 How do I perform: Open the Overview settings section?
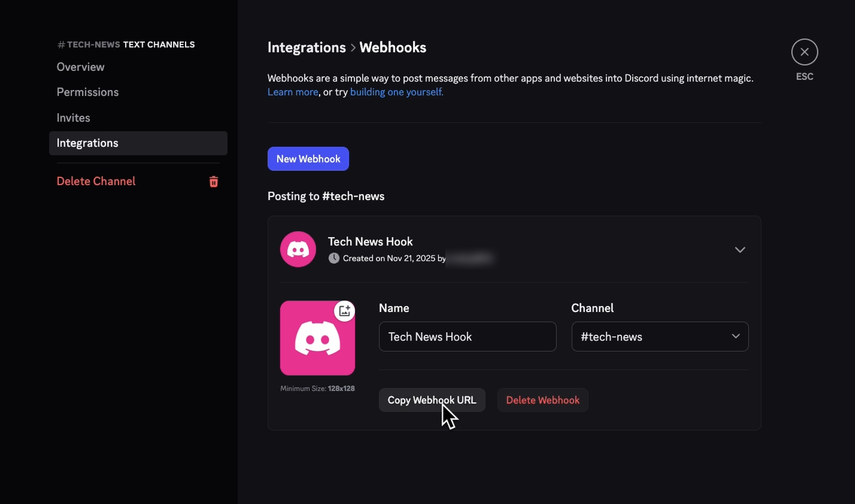[x=80, y=66]
